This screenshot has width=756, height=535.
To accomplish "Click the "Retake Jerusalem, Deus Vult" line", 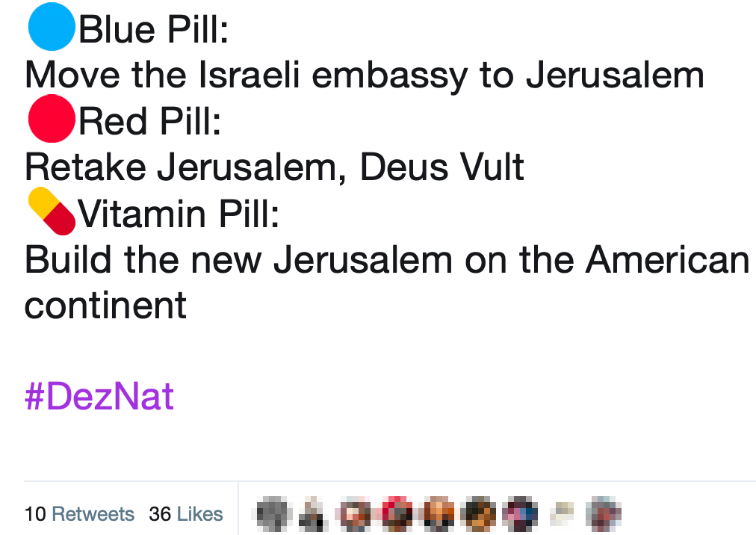I will click(x=274, y=167).
